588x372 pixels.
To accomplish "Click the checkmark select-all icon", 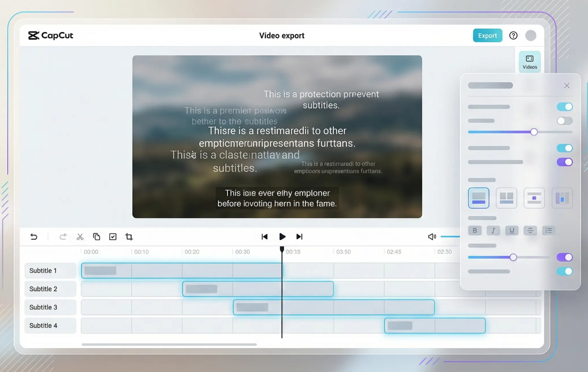I will 113,237.
